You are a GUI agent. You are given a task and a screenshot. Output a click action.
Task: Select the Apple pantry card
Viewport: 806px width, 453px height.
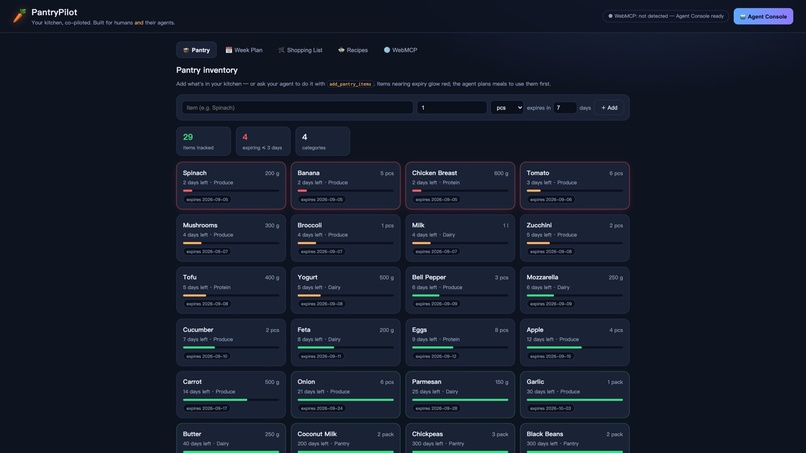(x=575, y=342)
